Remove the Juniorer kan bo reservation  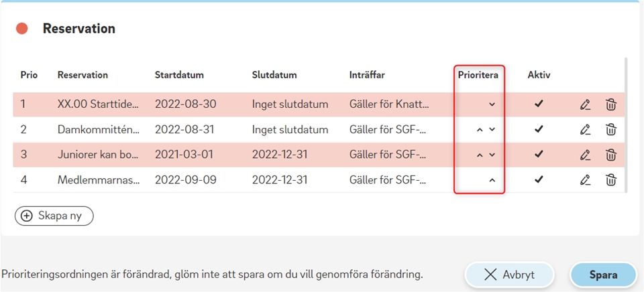610,155
